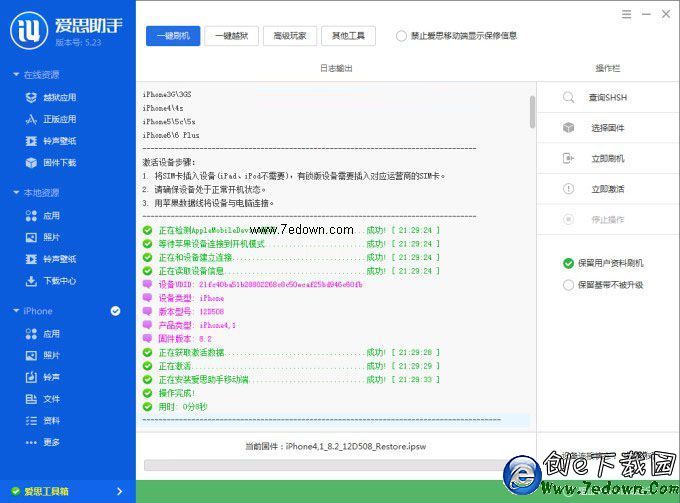This screenshot has height=503, width=680.
Task: Open 文件 icon under iPhone
Action: pyautogui.click(x=31, y=398)
